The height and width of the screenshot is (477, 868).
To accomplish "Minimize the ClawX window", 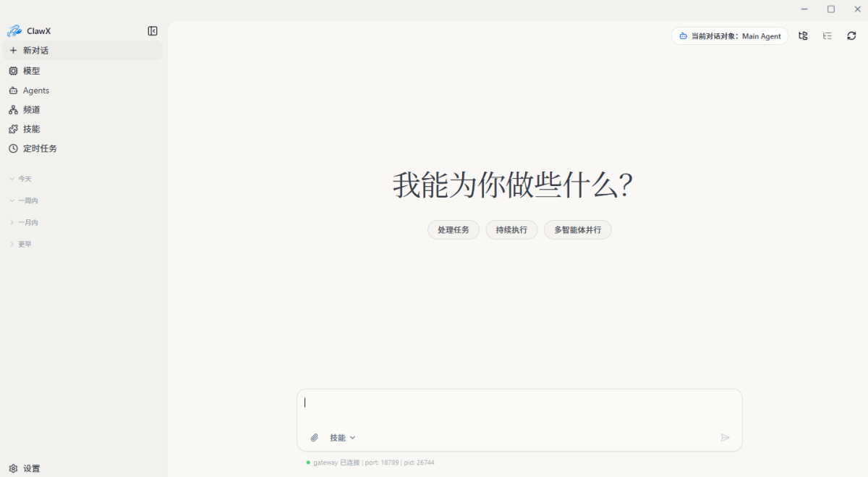I will (804, 9).
